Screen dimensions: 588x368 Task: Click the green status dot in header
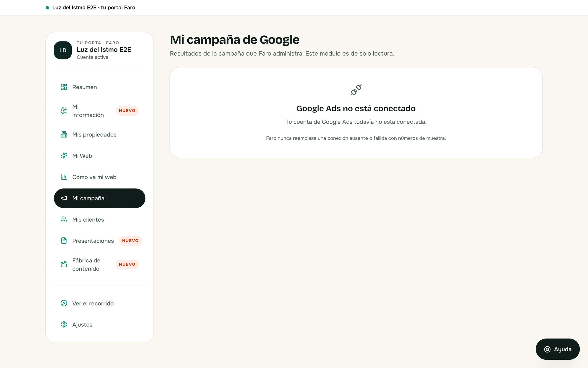pos(47,8)
